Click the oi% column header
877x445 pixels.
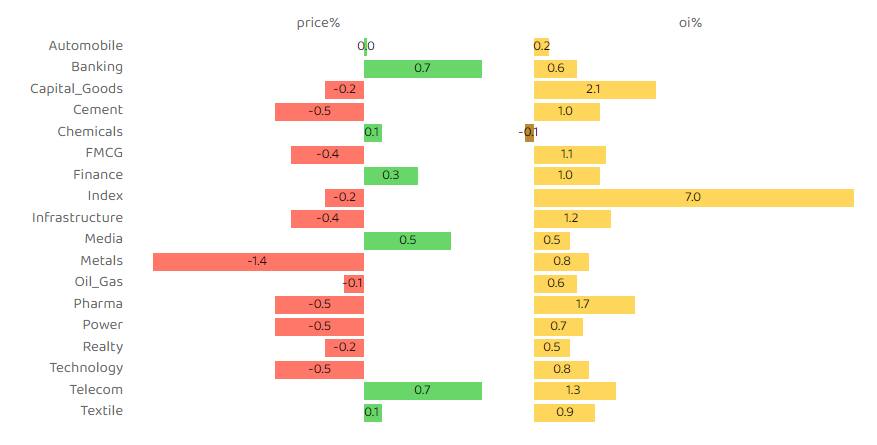tap(690, 23)
